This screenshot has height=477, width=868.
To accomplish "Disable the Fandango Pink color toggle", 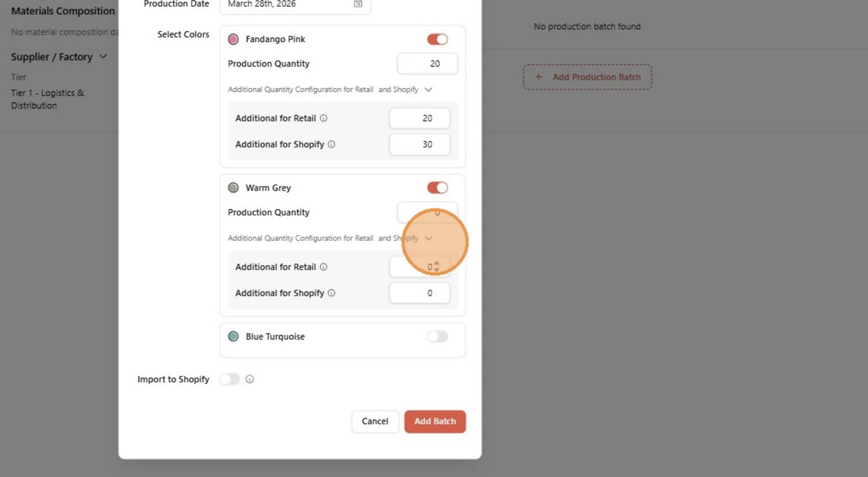I will [x=438, y=39].
